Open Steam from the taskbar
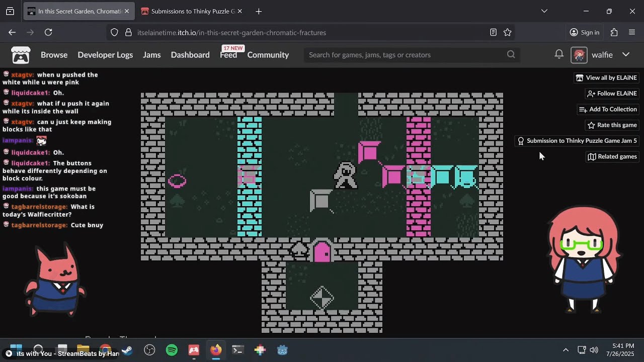This screenshot has width=644, height=362. click(127, 350)
